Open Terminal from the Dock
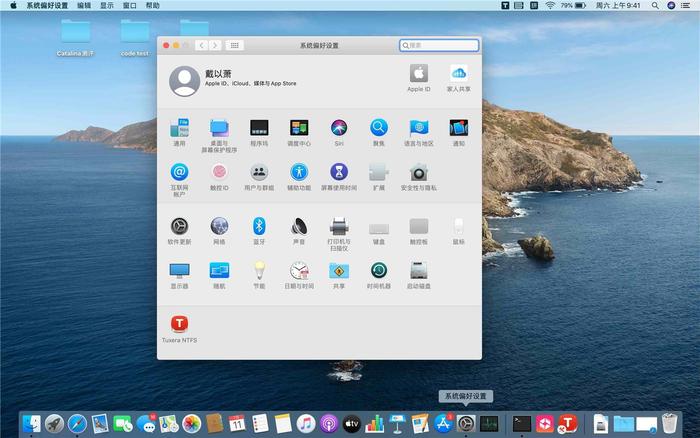The width and height of the screenshot is (700, 438). 521,424
